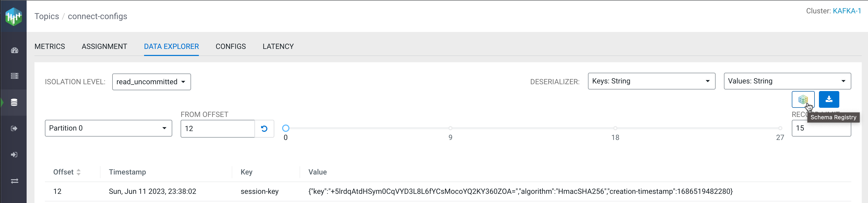The height and width of the screenshot is (203, 868).
Task: Click the Schema Registry icon button
Action: pyautogui.click(x=803, y=99)
